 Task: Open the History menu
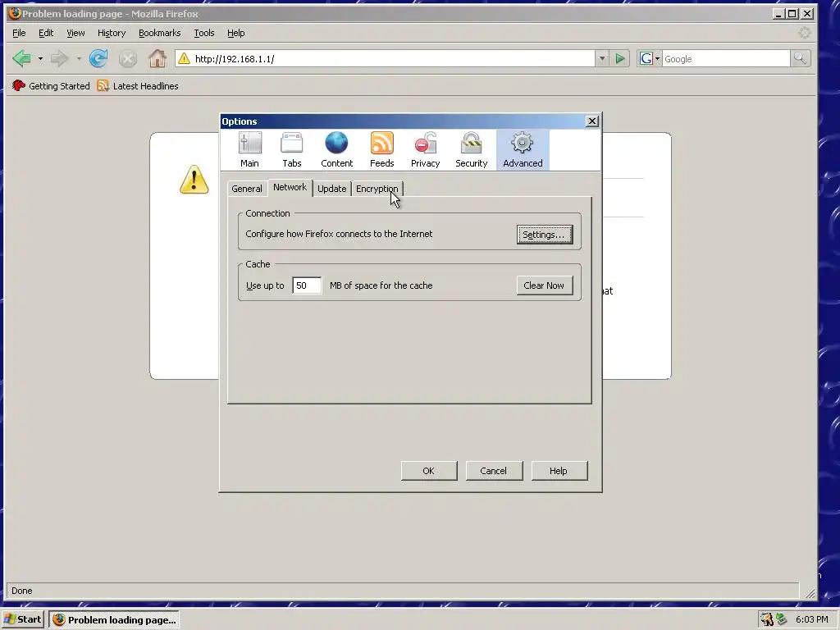112,33
